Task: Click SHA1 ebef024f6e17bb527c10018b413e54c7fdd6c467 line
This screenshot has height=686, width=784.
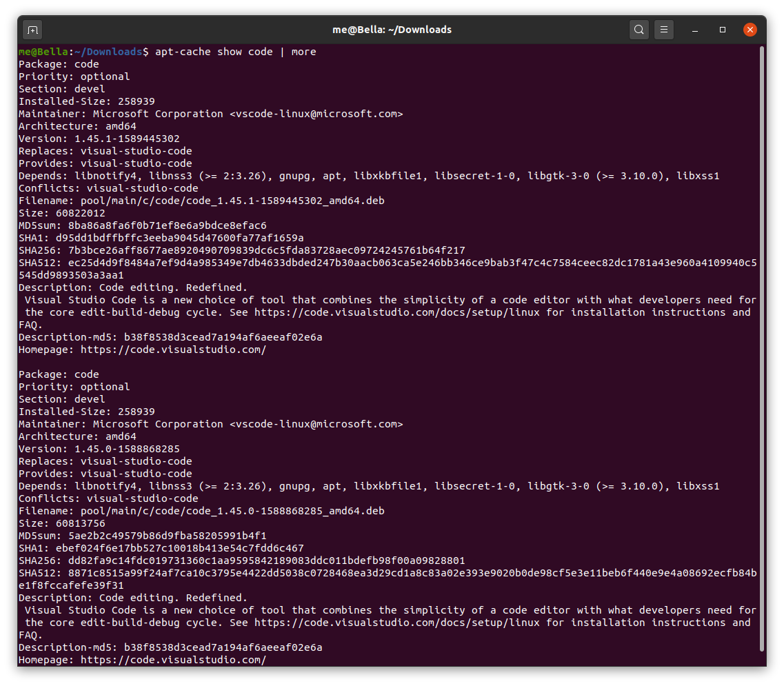Action: (161, 549)
